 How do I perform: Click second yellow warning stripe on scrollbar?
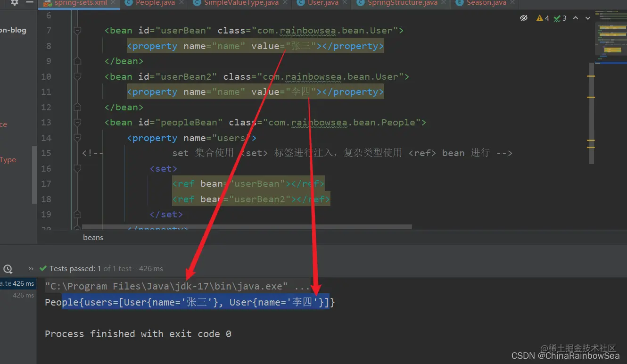591,97
